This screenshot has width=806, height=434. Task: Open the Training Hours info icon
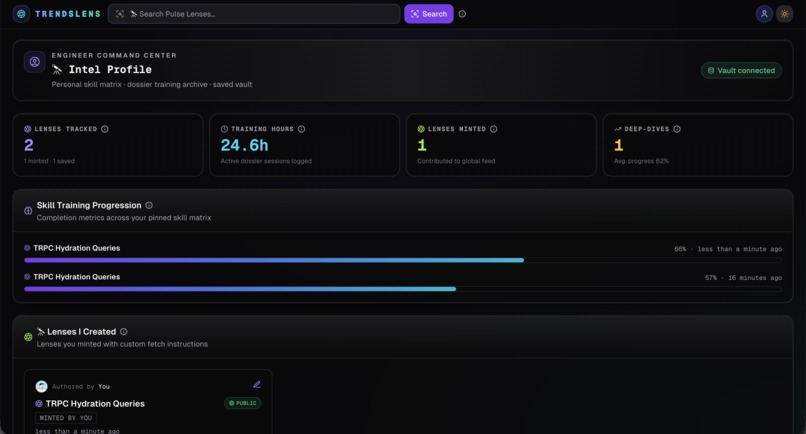click(302, 129)
